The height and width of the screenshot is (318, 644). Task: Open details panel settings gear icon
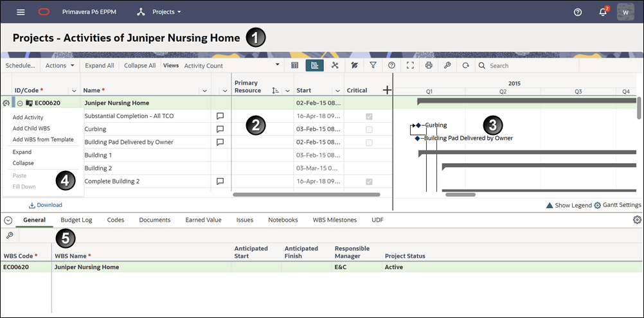(x=637, y=220)
